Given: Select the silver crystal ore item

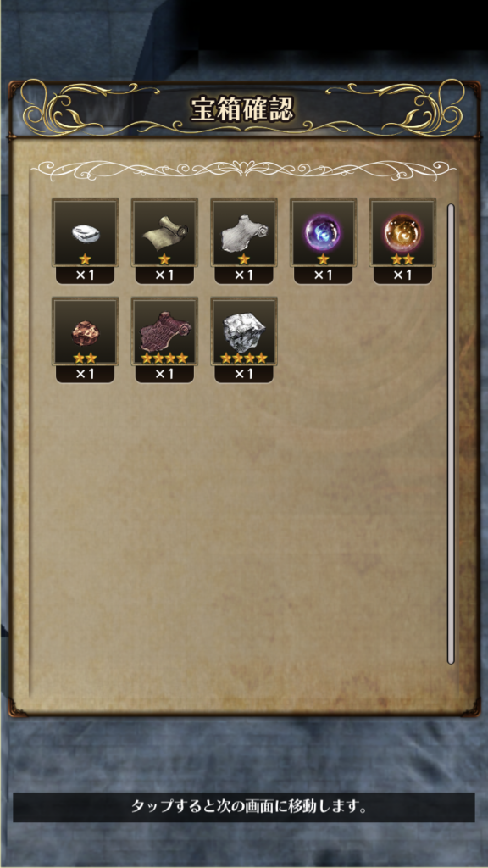Looking at the screenshot, I should coord(244,331).
